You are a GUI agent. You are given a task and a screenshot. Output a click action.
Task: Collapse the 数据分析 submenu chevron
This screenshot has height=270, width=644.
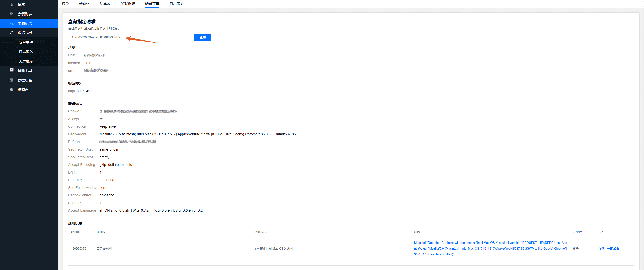(51, 33)
